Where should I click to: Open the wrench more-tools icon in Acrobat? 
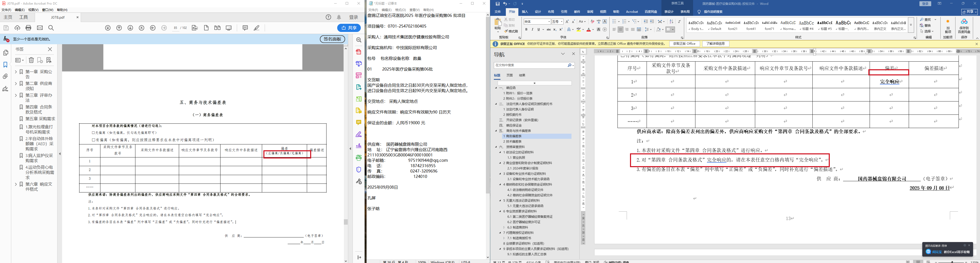pyautogui.click(x=358, y=181)
